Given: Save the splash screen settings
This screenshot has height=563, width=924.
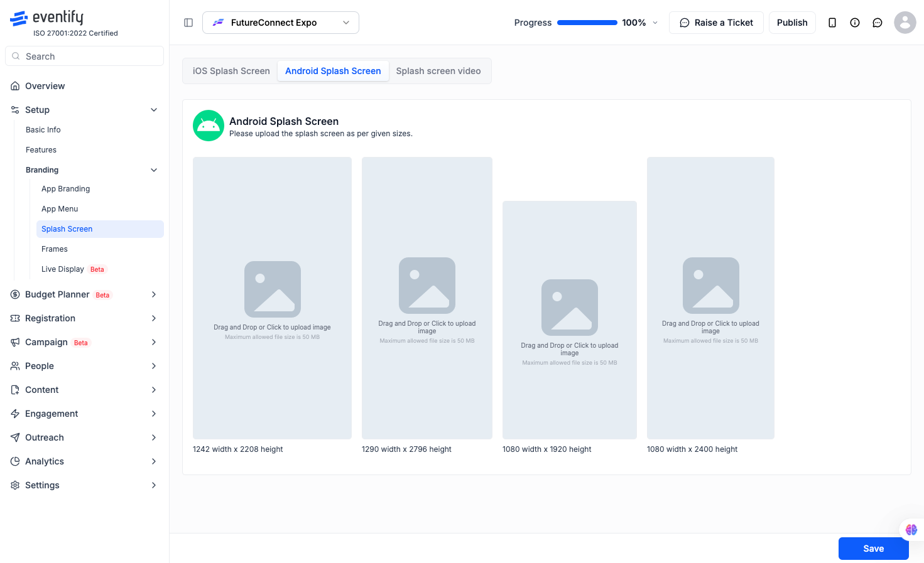Looking at the screenshot, I should (873, 549).
